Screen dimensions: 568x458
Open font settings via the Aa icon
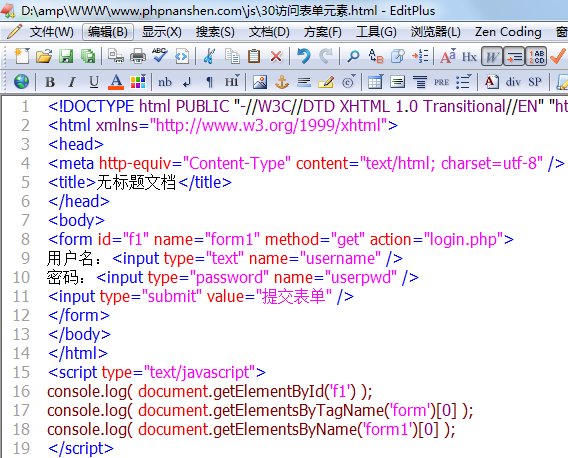tap(448, 56)
